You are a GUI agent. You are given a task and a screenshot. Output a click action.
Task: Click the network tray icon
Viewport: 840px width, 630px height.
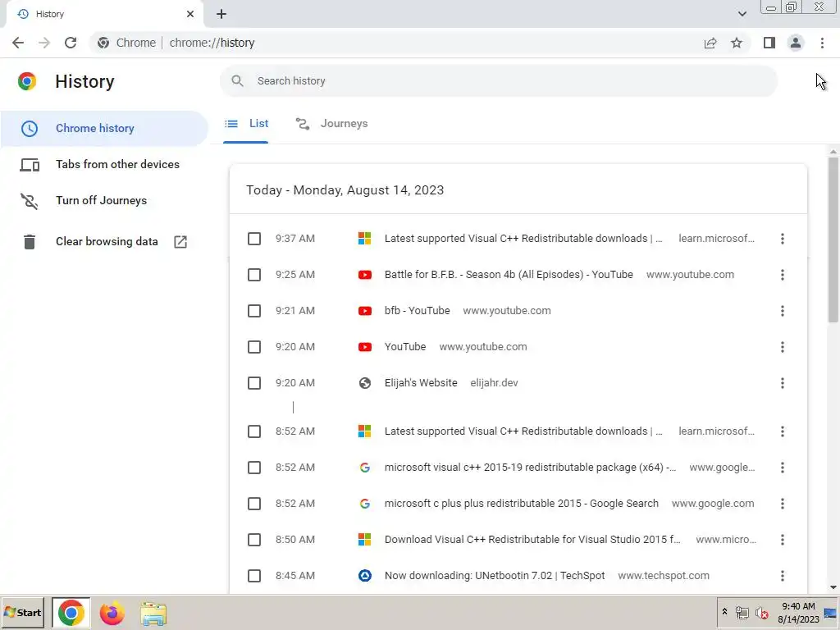point(742,612)
